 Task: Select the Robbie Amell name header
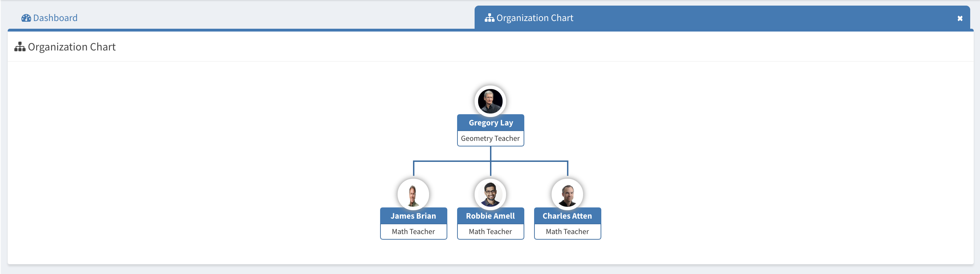[x=490, y=216]
